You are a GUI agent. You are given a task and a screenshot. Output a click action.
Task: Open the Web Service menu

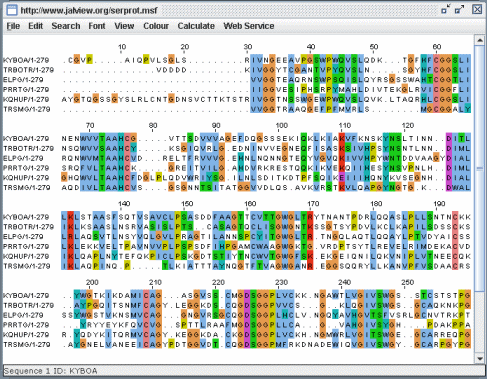click(249, 26)
